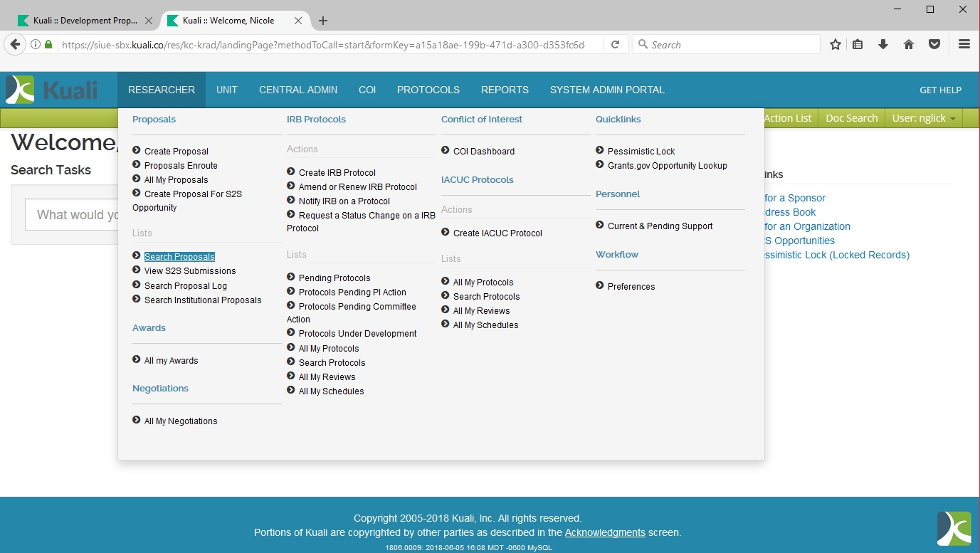This screenshot has width=980, height=553.
Task: Go to browser home page icon
Action: coord(909,44)
